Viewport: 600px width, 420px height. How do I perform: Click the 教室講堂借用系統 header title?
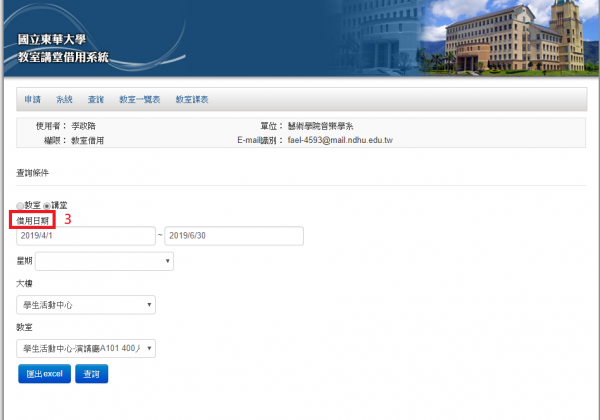coord(63,57)
